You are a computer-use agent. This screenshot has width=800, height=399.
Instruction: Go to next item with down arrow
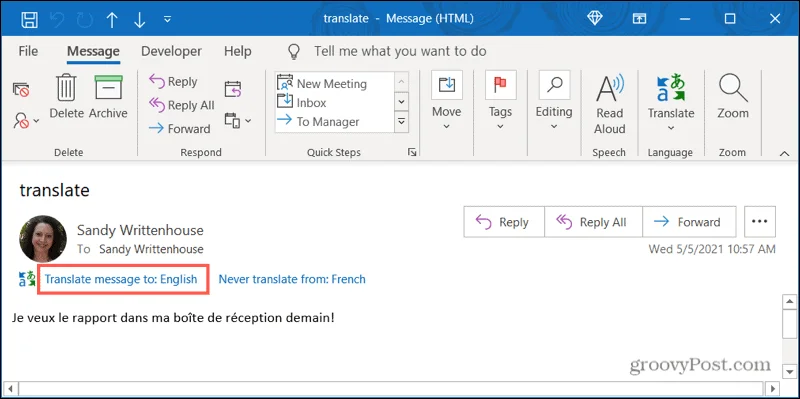tap(139, 19)
